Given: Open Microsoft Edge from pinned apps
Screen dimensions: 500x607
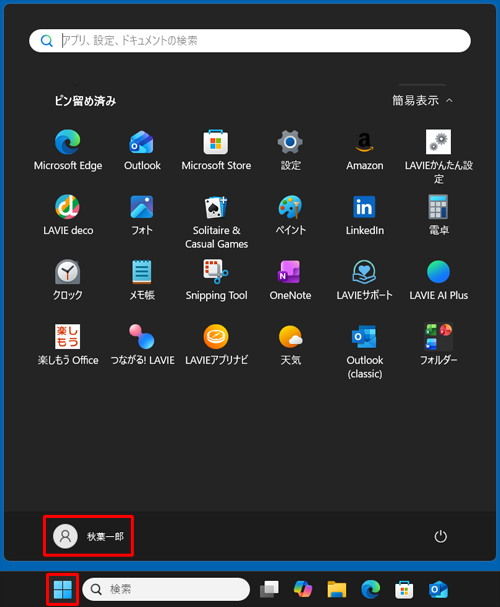Looking at the screenshot, I should click(68, 150).
